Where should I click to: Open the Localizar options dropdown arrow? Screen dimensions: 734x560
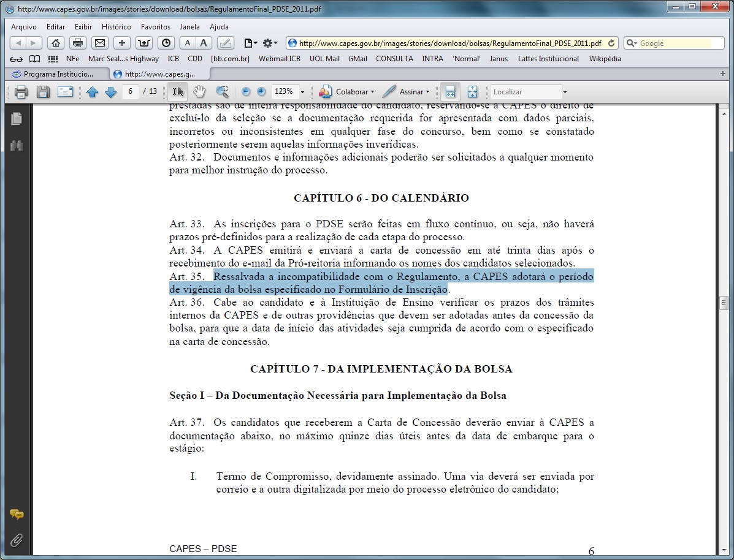point(565,92)
